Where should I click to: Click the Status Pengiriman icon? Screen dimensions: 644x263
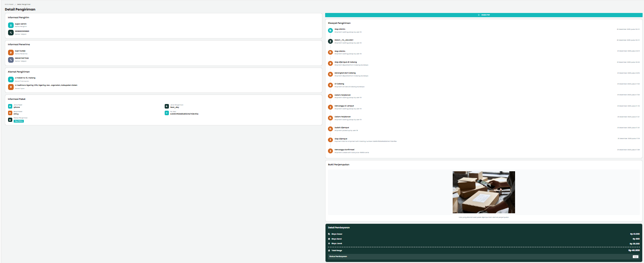click(10, 120)
